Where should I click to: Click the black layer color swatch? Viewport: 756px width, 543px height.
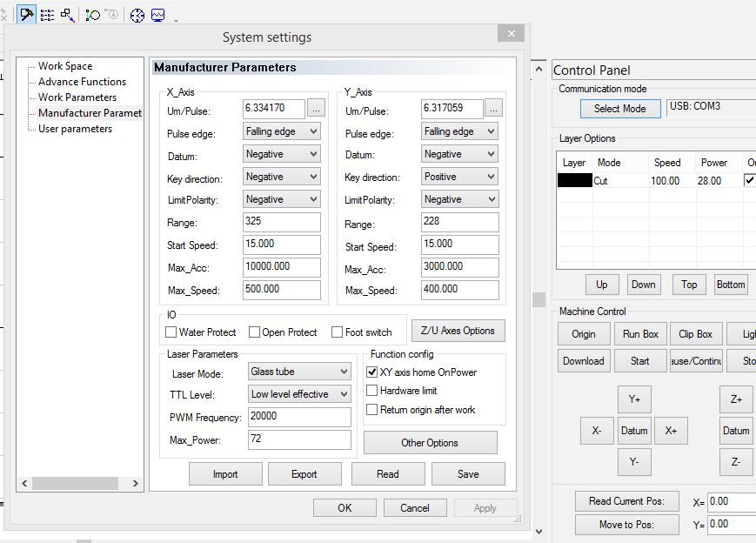573,181
